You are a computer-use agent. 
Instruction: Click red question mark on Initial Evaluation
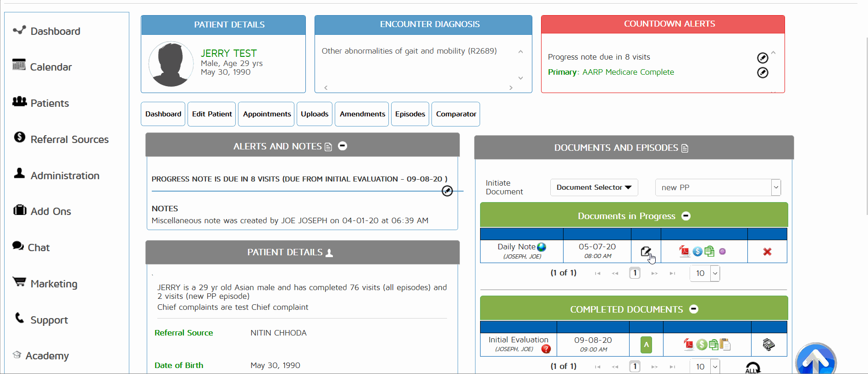[546, 349]
